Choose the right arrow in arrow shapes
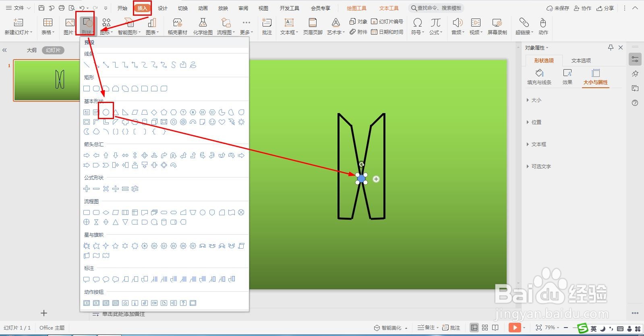The image size is (644, 336). pyautogui.click(x=87, y=155)
